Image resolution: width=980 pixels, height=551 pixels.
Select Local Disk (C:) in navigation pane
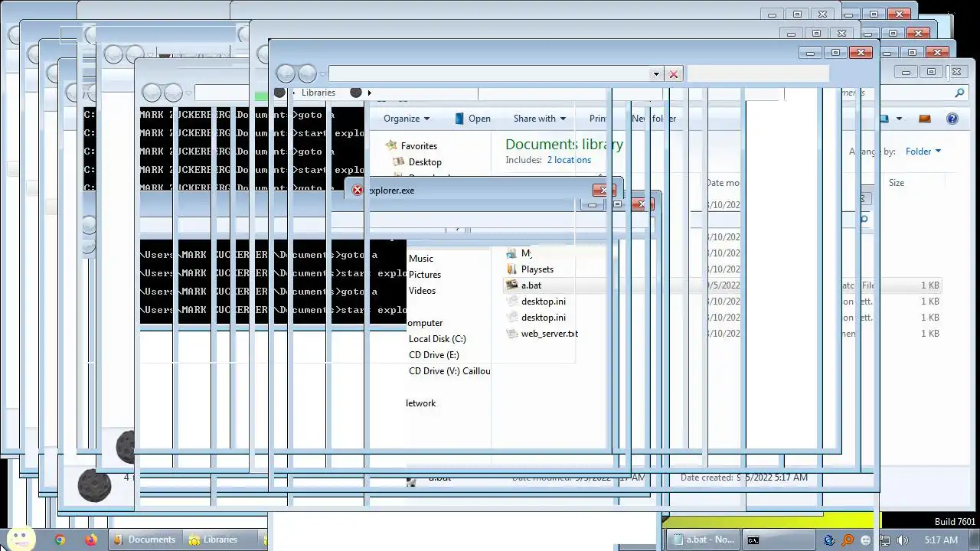437,339
